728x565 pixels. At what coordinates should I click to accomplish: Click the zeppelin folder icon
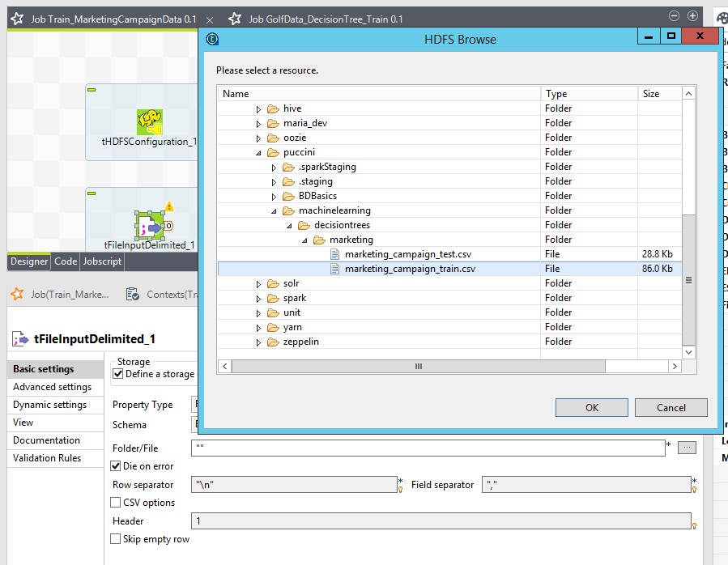point(272,342)
